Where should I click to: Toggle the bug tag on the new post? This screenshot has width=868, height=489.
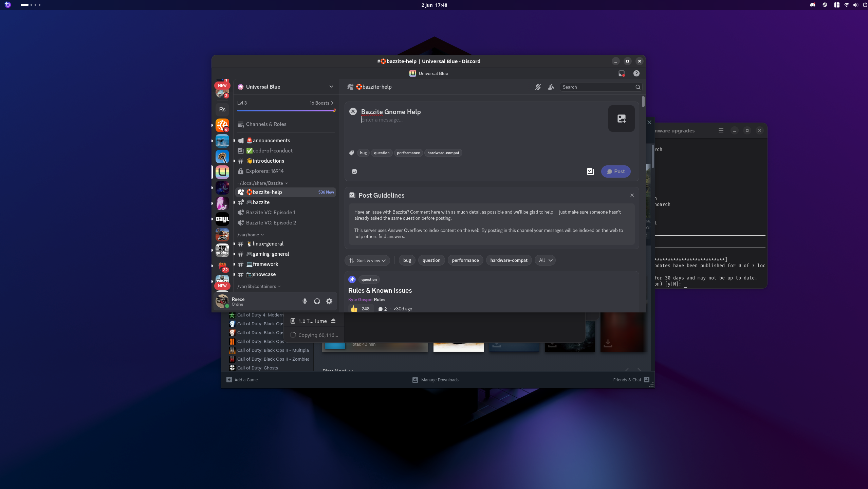pyautogui.click(x=363, y=153)
